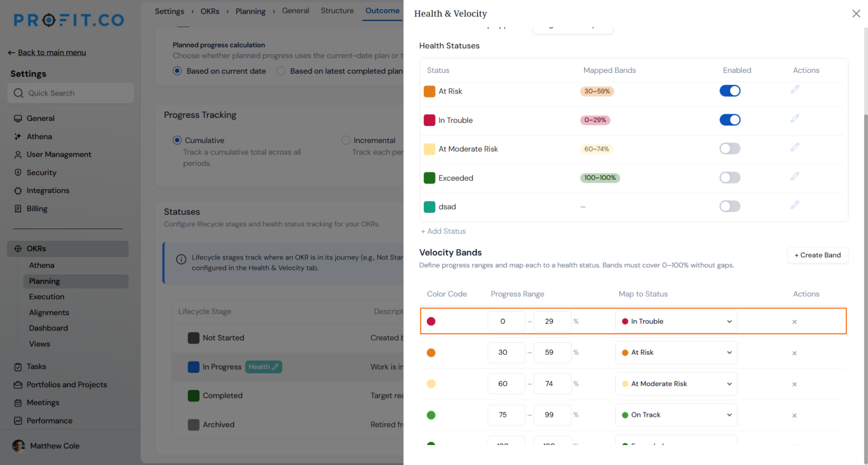Delete the 75–99 On Track band
The image size is (868, 465).
click(794, 415)
